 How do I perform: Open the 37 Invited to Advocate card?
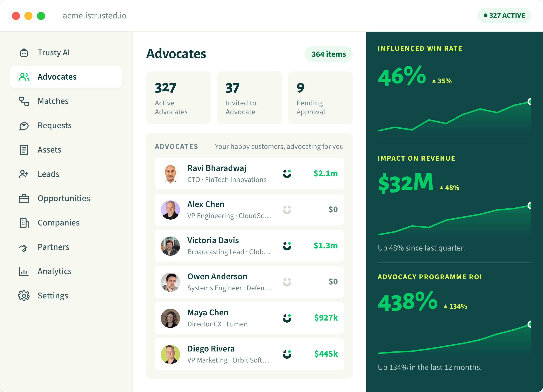click(249, 98)
